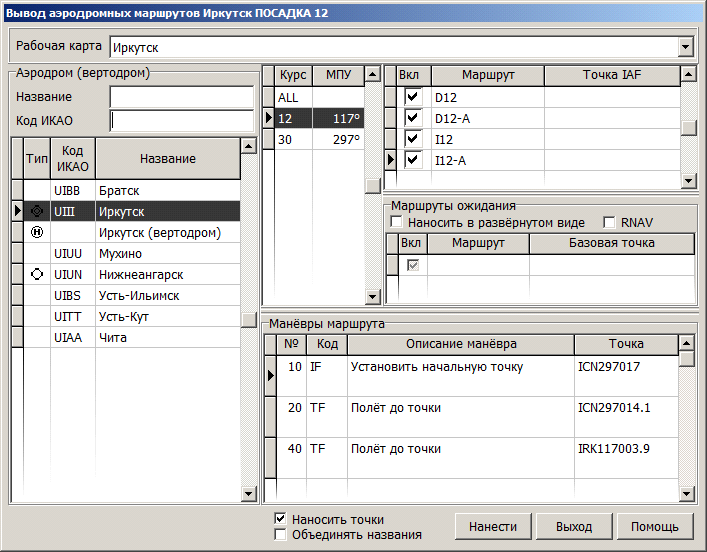Enable Наносить в развёрнутом виде checkbox
The height and width of the screenshot is (552, 707).
tap(397, 222)
